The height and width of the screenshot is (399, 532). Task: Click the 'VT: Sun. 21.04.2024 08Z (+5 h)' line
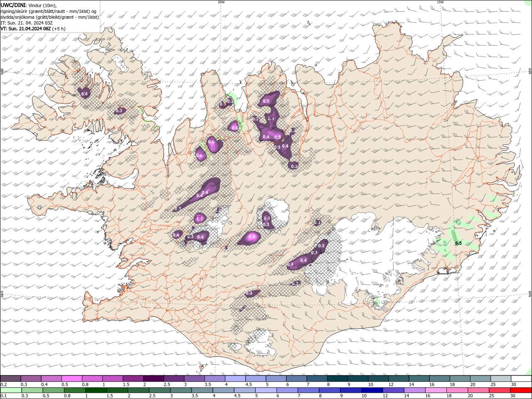[33, 29]
